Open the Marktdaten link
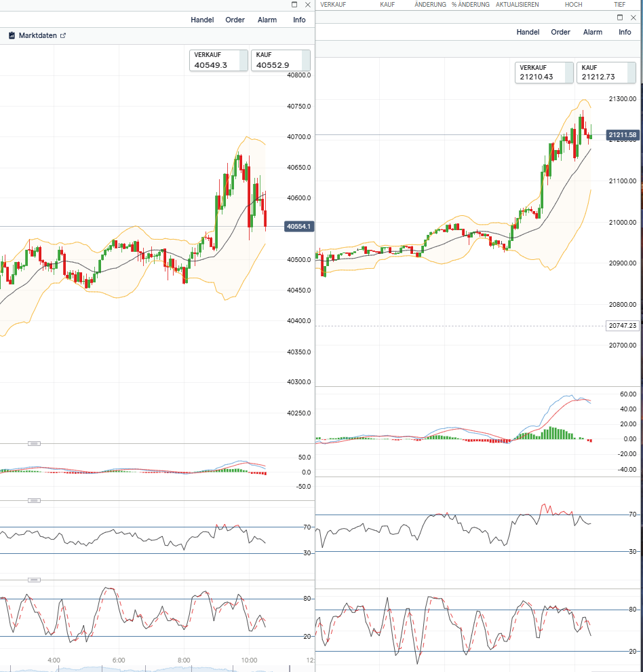The height and width of the screenshot is (672, 643). click(38, 35)
